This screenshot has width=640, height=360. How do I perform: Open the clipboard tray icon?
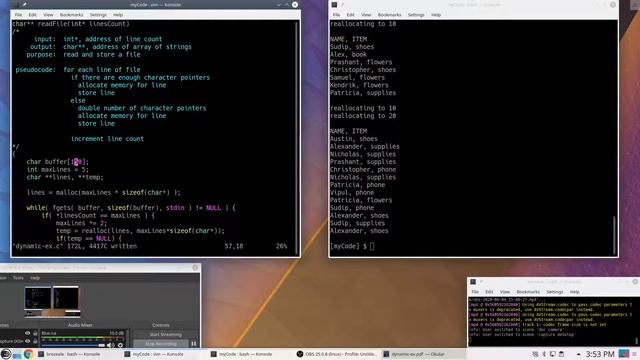pyautogui.click(x=561, y=354)
